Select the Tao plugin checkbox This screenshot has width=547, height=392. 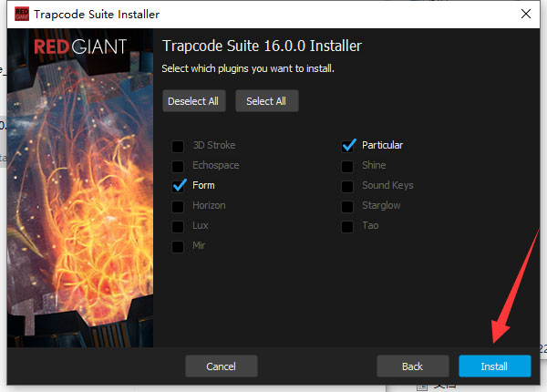point(347,225)
